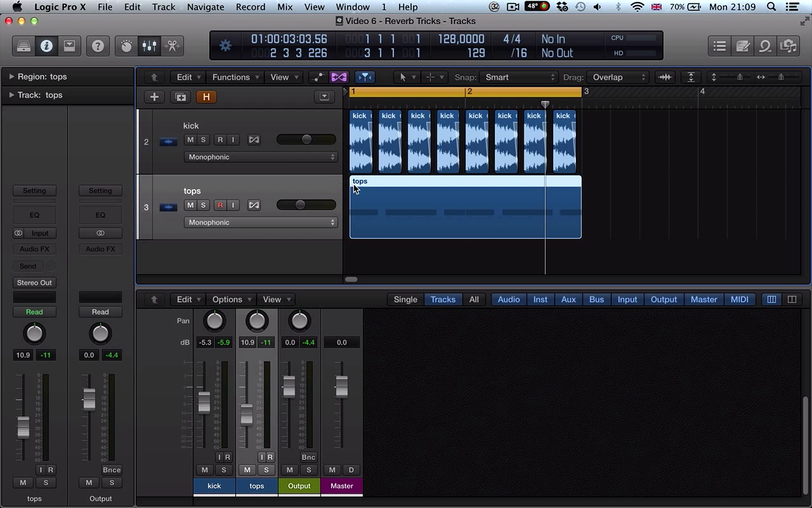This screenshot has width=812, height=508.
Task: Click the Mixer faders icon in toolbar
Action: 149,47
